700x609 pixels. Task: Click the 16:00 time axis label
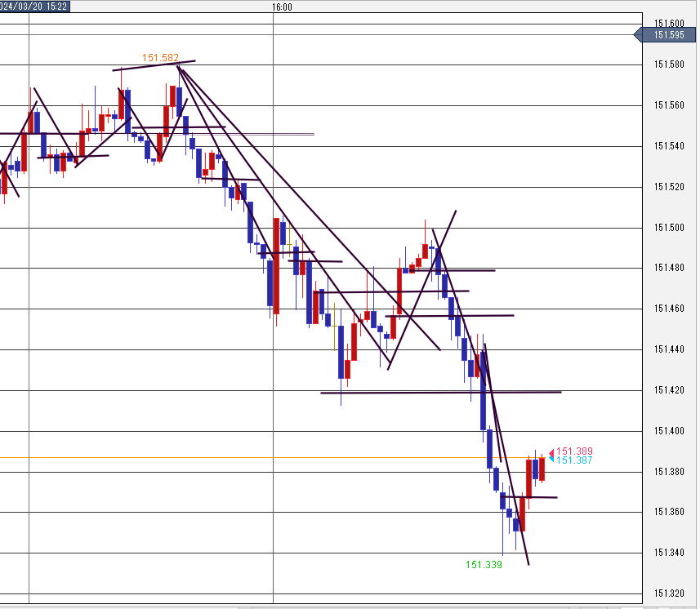pyautogui.click(x=282, y=7)
